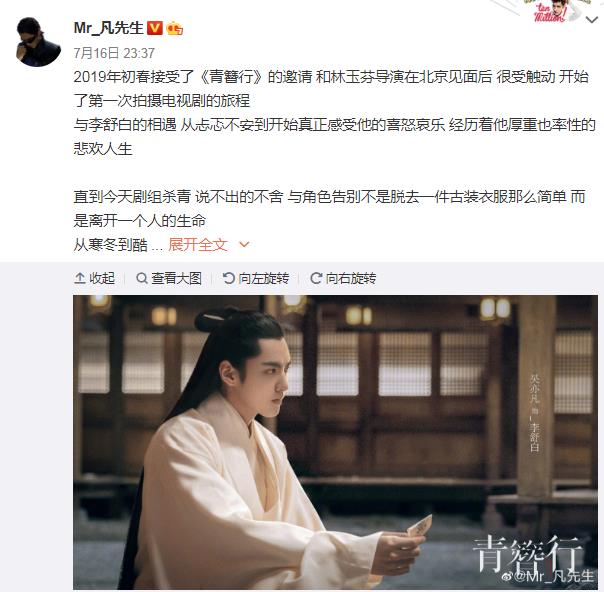Click the magnifier icon for large view

coord(142,278)
